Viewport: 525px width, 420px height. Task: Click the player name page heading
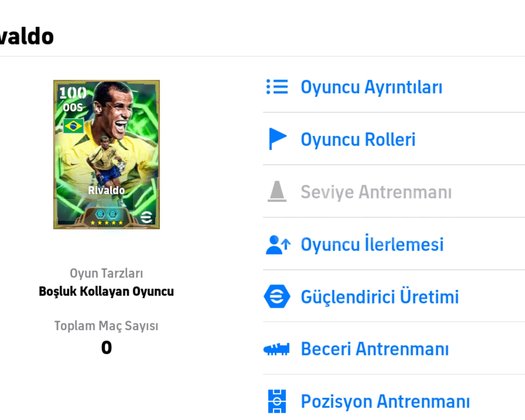click(x=27, y=37)
